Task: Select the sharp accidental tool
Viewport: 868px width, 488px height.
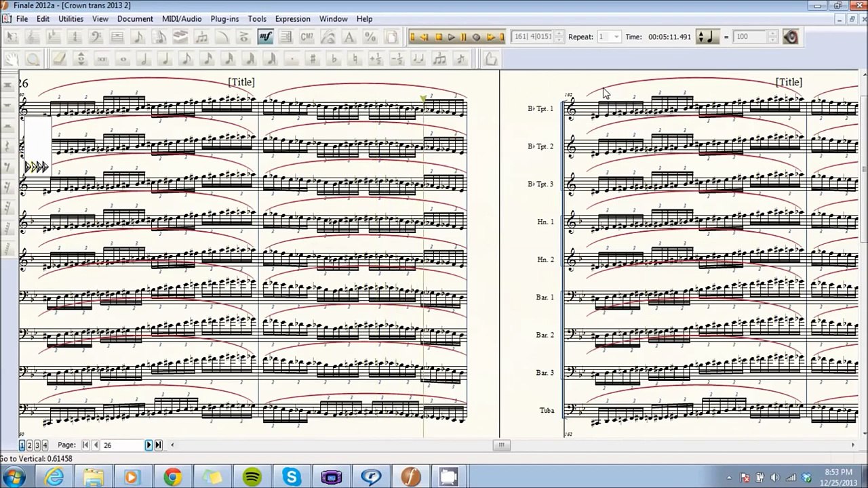Action: coord(313,59)
